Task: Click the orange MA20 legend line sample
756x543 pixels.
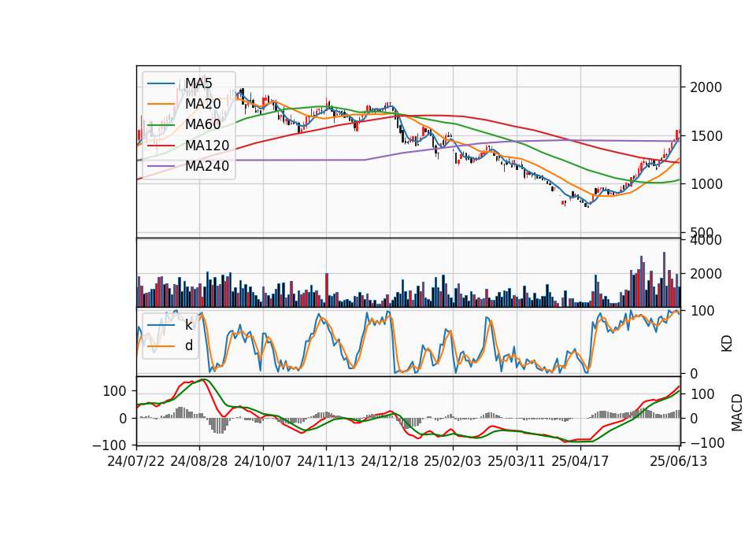Action: coord(161,104)
